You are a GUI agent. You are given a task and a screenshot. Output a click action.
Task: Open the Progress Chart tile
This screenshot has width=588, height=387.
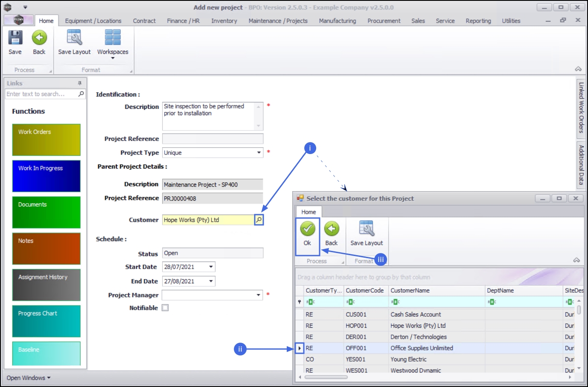[x=46, y=321]
